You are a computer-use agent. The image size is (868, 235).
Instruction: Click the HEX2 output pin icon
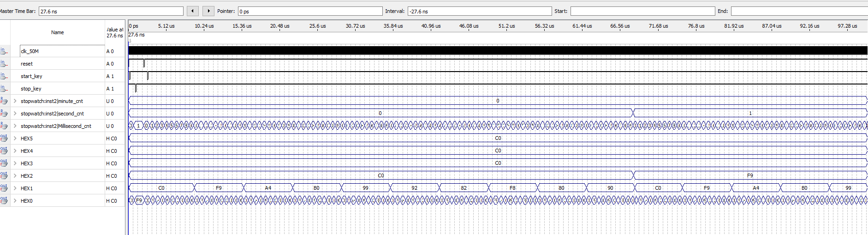point(4,175)
